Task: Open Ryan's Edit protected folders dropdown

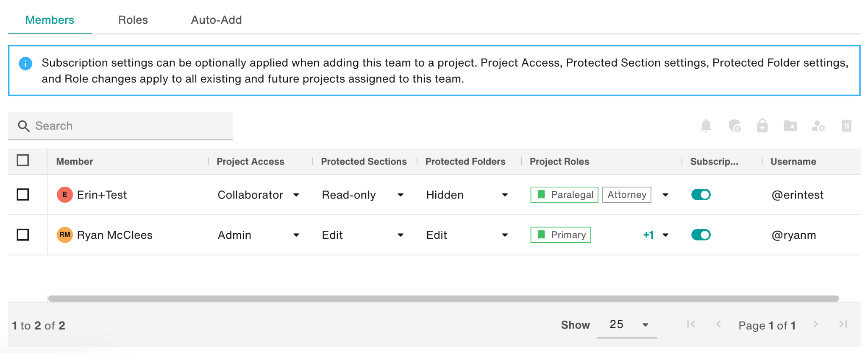Action: 467,235
